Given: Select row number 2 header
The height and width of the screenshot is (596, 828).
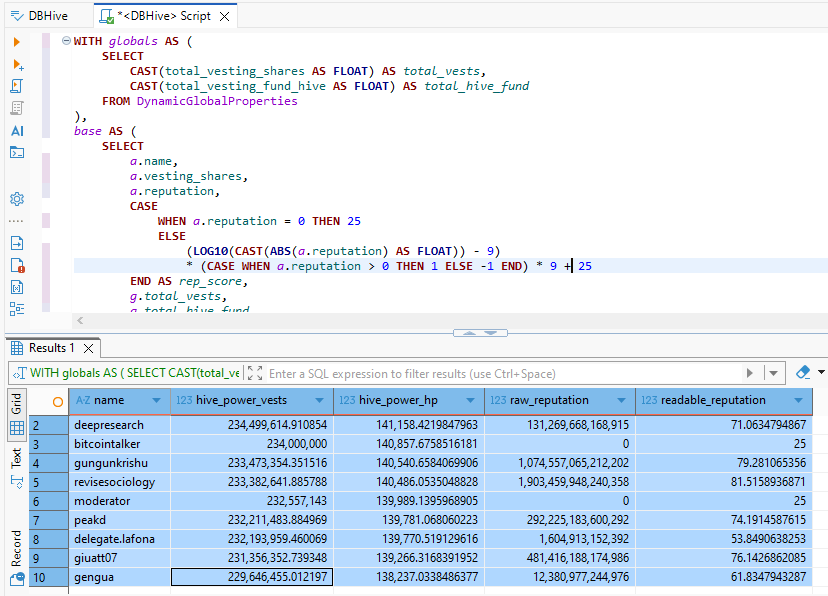Looking at the screenshot, I should pyautogui.click(x=49, y=425).
